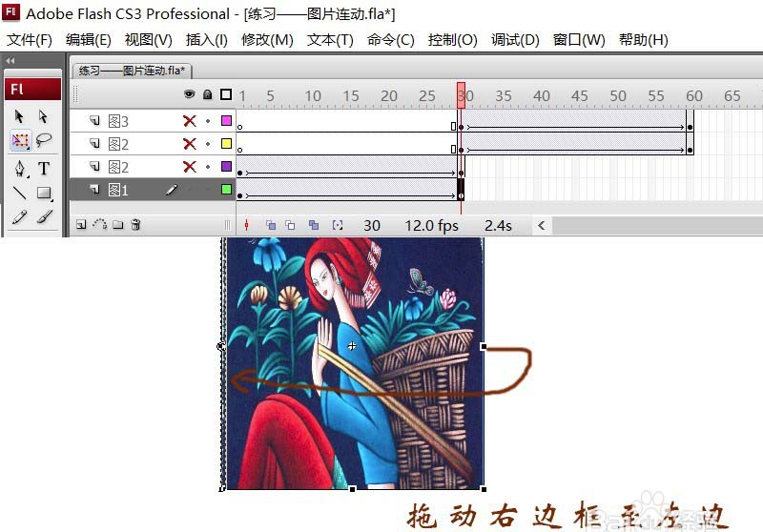This screenshot has height=532, width=763.
Task: Toggle the Onion Skin icon
Action: coord(271,225)
